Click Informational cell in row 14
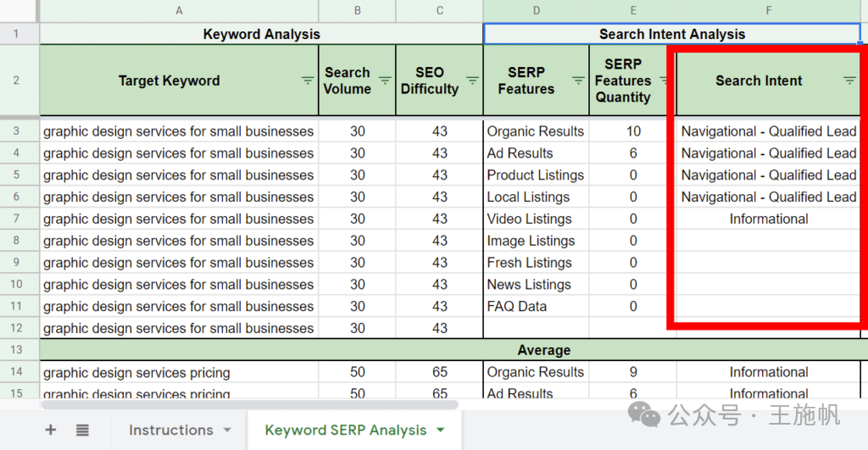 point(768,372)
